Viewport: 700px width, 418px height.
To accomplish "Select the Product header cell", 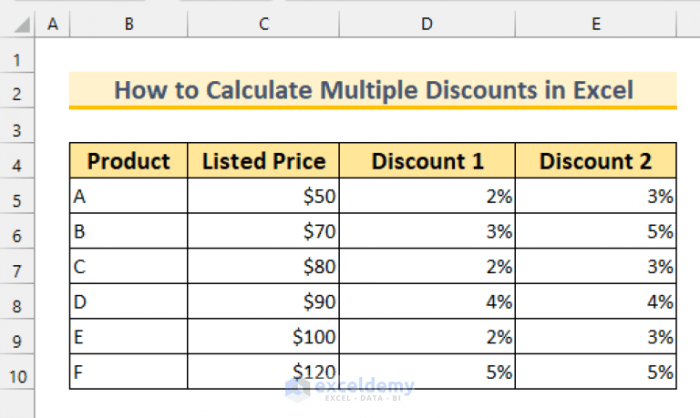I will pos(128,162).
